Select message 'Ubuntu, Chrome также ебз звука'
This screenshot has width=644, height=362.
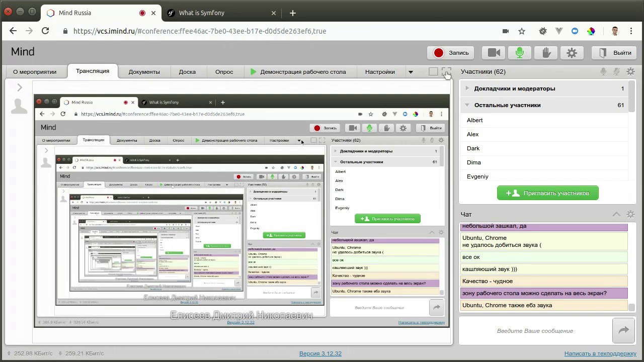pos(544,305)
